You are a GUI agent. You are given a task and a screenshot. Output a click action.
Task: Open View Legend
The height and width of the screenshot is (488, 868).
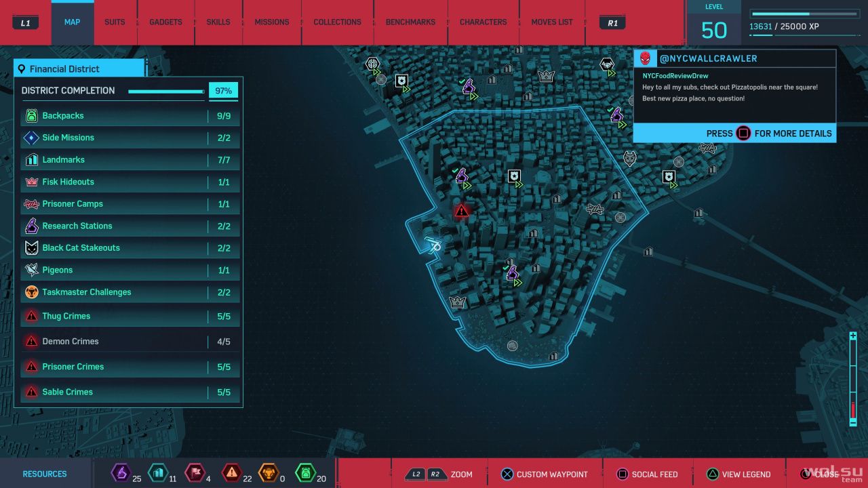click(x=739, y=474)
